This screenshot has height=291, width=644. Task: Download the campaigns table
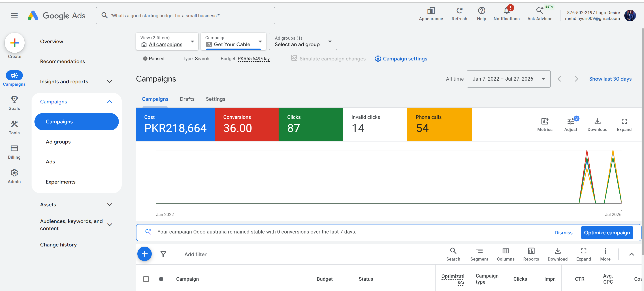point(557,254)
